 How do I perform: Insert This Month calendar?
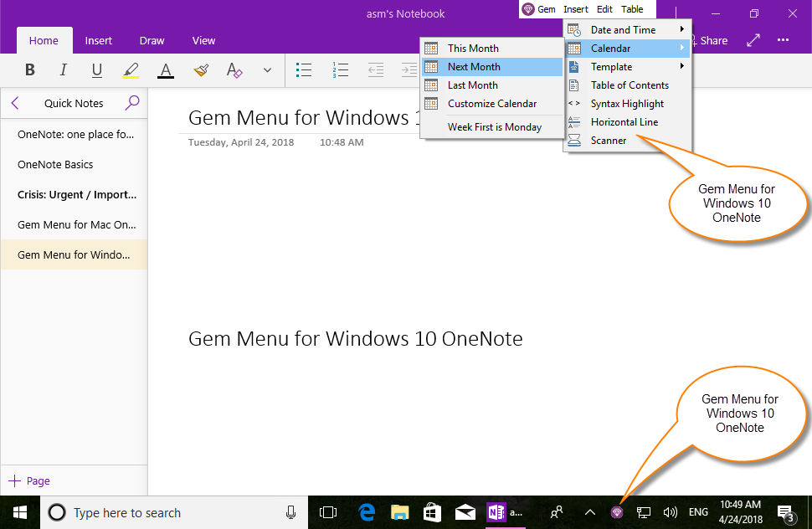point(492,49)
